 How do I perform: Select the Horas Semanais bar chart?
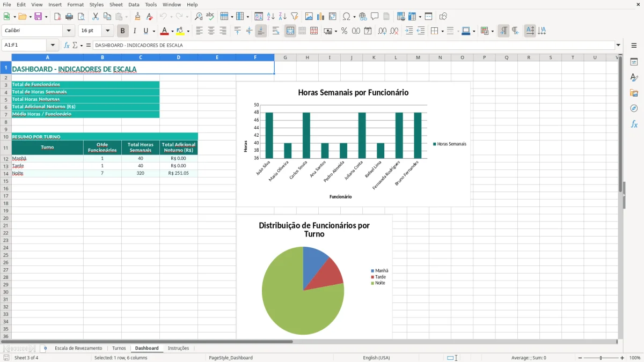click(x=353, y=144)
